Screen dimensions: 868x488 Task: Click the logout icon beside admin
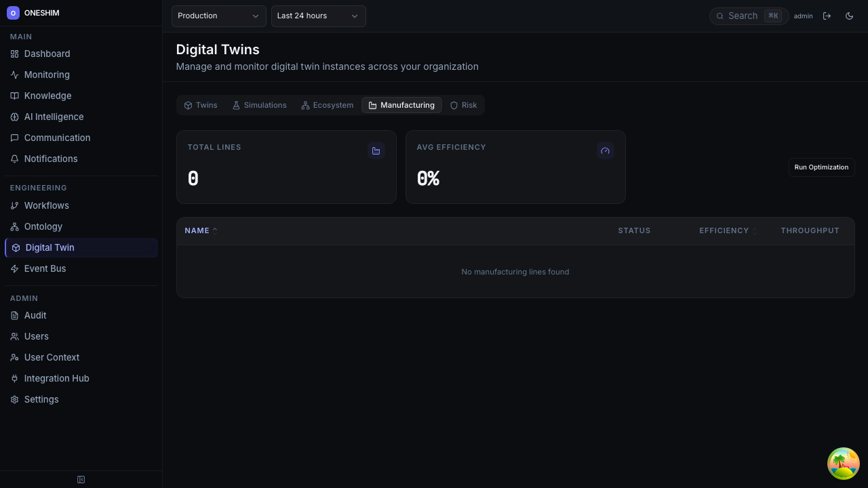click(x=827, y=16)
